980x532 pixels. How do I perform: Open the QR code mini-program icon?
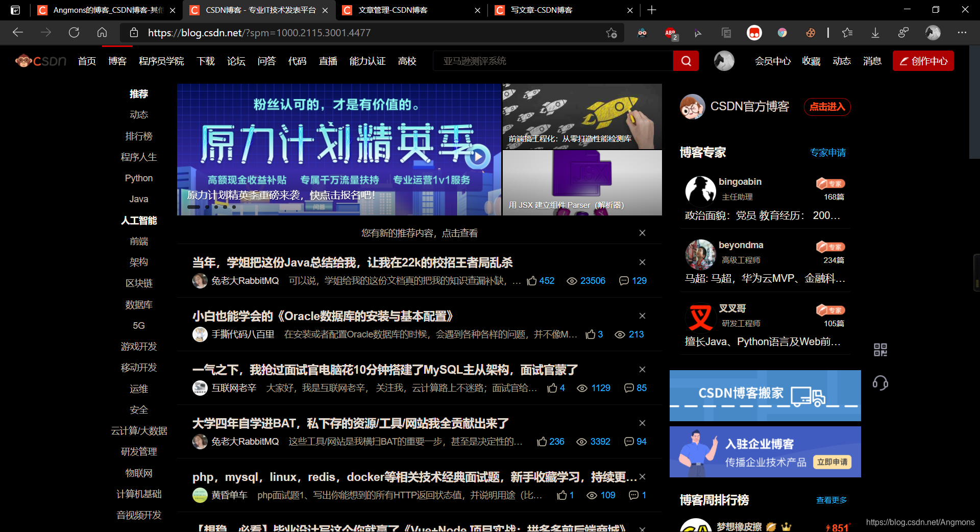[x=879, y=350]
